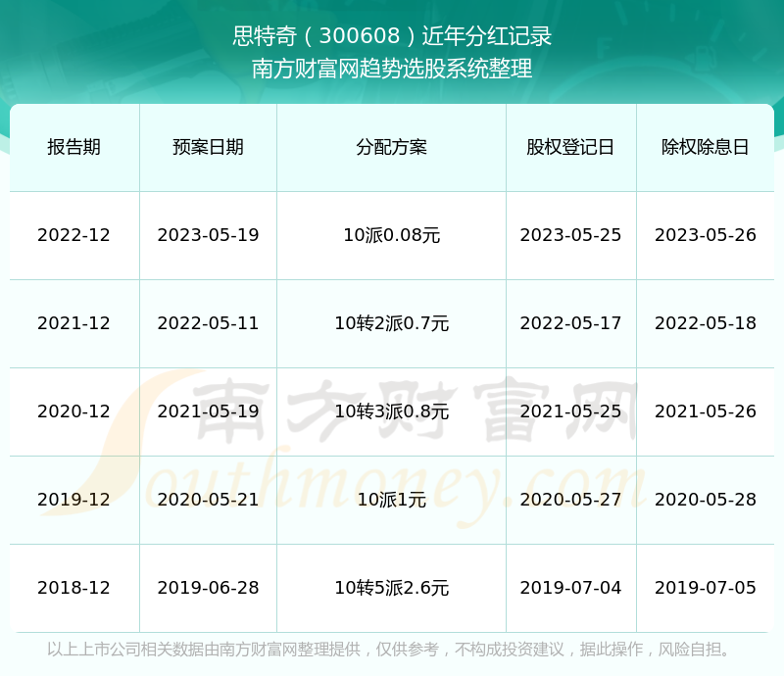
Task: Click proposal date 2022-05-11
Action: click(208, 323)
